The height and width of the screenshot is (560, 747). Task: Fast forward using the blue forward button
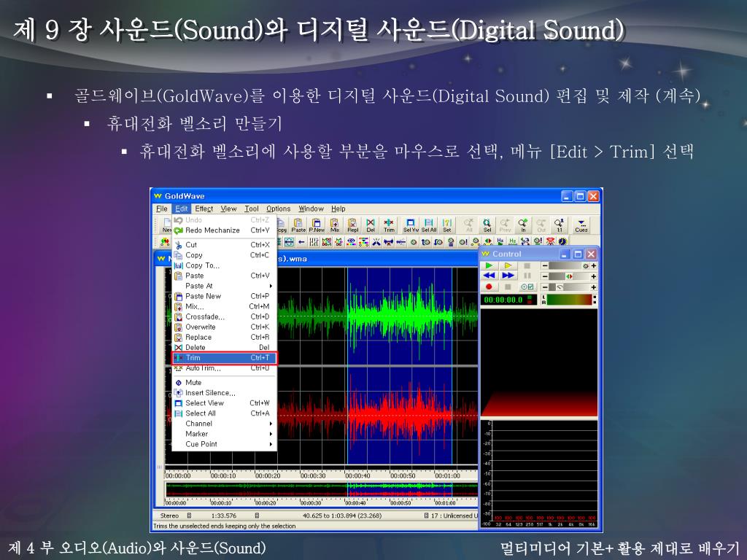click(508, 276)
